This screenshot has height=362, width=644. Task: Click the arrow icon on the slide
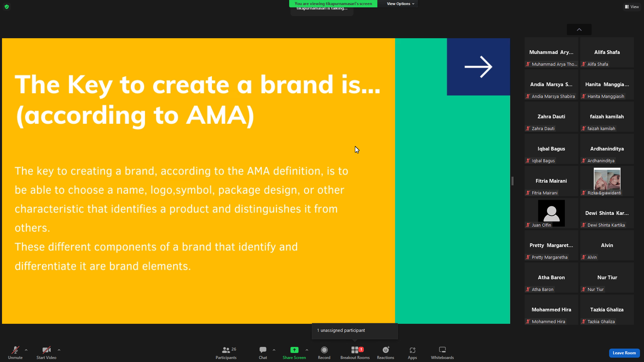pyautogui.click(x=478, y=67)
